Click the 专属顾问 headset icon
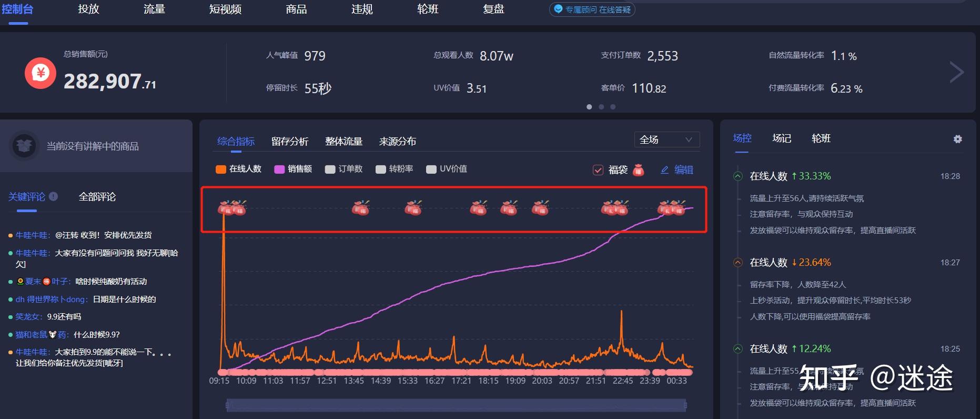 click(x=558, y=9)
